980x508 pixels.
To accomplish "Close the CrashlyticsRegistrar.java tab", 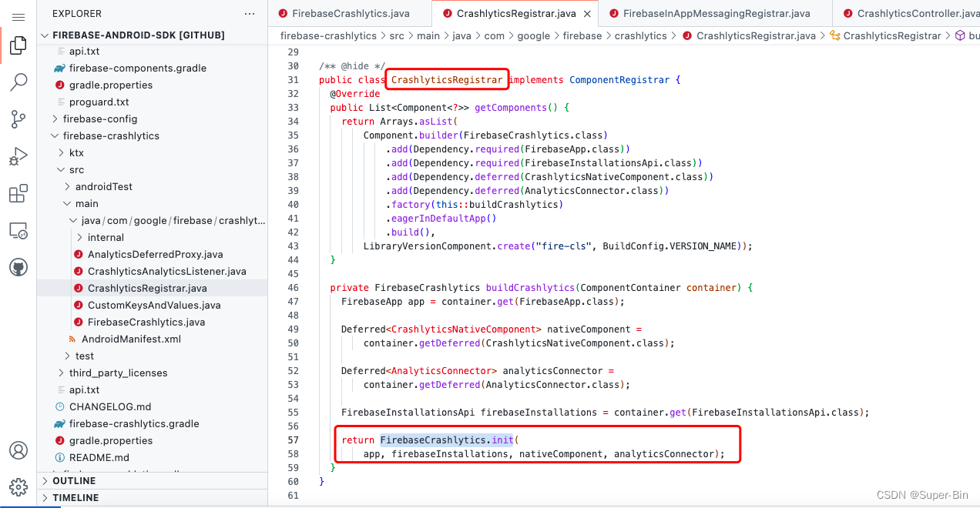I will [588, 14].
